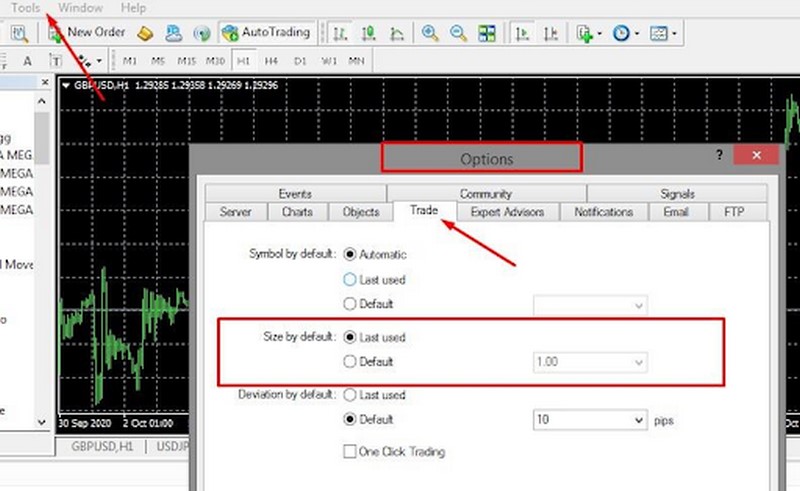Switch to MN timeframe
Screen dimensions: 800x491
356,61
